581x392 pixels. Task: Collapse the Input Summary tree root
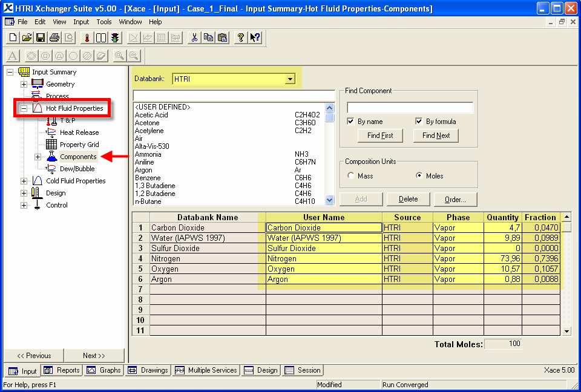click(10, 72)
